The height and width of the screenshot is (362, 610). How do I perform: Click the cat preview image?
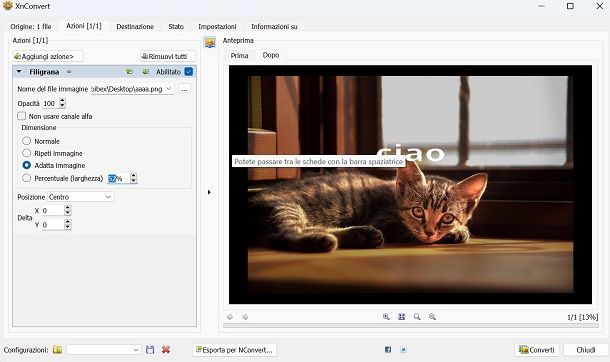410,184
